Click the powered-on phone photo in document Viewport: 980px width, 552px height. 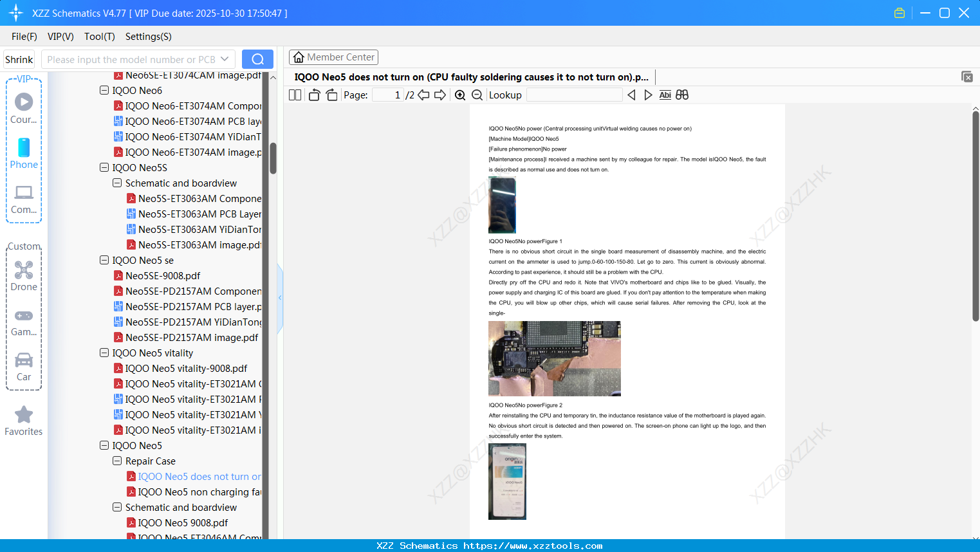[x=507, y=481]
